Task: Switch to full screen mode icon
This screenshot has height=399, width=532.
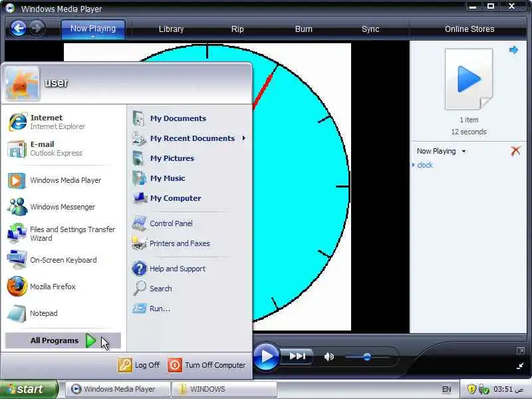Action: click(521, 351)
